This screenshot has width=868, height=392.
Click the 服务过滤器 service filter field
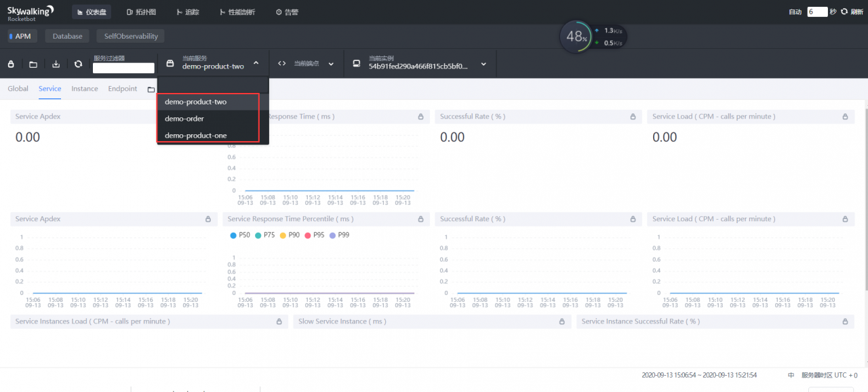click(x=123, y=68)
